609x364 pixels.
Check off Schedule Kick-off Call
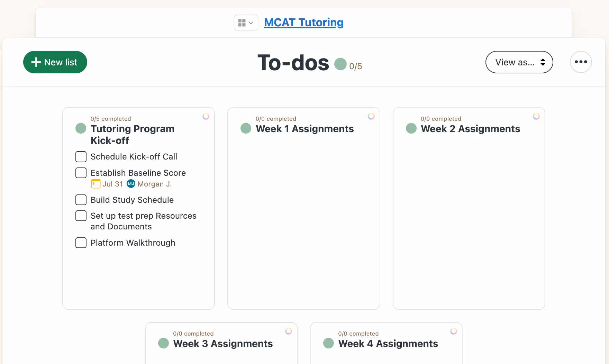pos(81,157)
